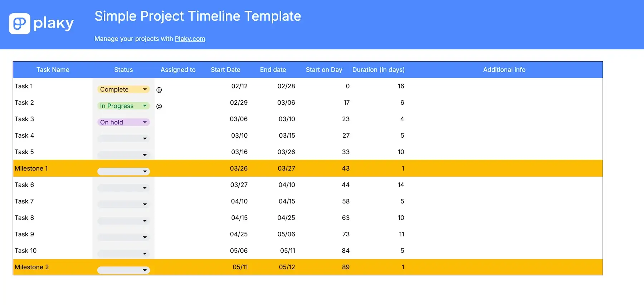Select the Task 5 name cell
The height and width of the screenshot is (305, 644).
click(53, 152)
